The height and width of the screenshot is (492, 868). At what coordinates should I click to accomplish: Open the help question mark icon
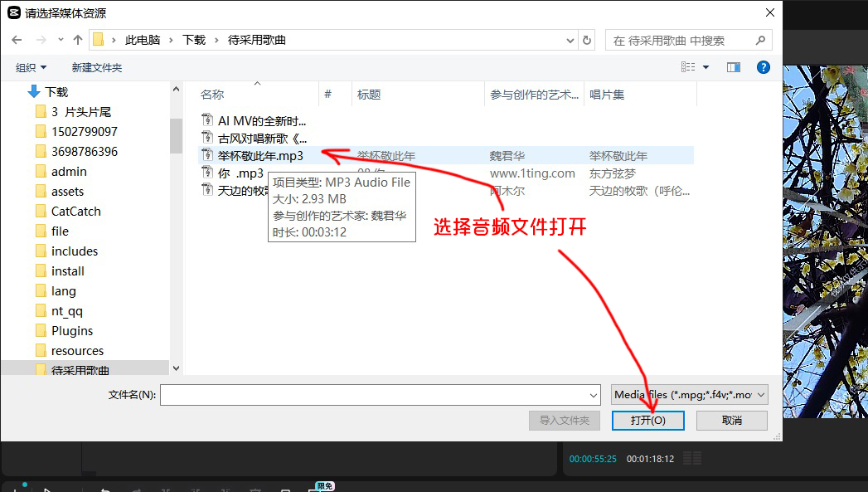coord(764,67)
